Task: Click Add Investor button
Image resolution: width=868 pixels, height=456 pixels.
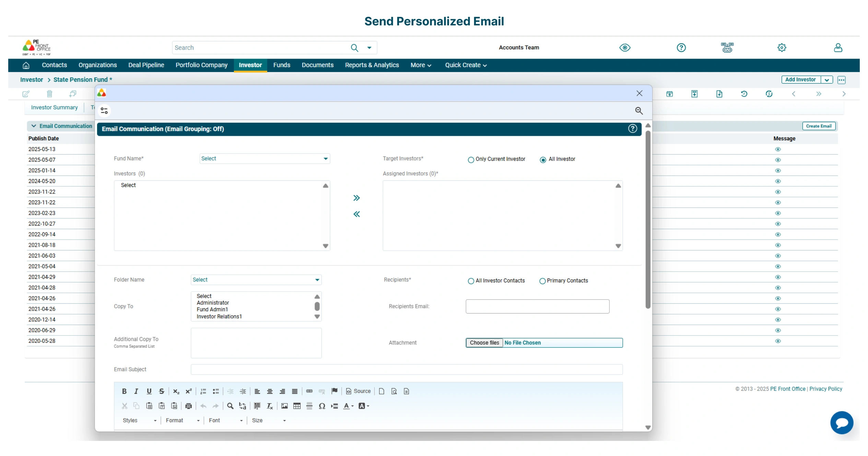Action: click(x=800, y=80)
